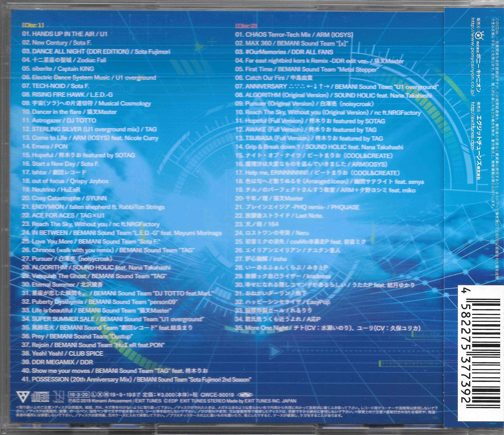This screenshot has height=435, width=504.
Task: Select the [Disc 2] heading
Action: (x=246, y=26)
